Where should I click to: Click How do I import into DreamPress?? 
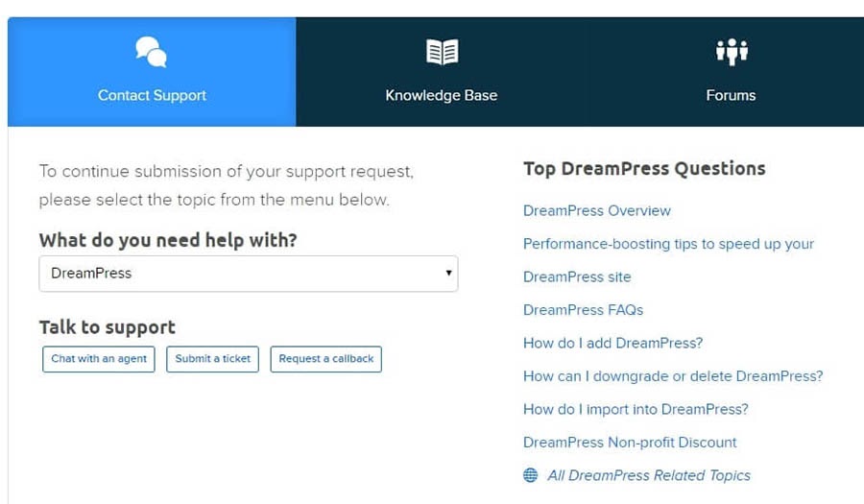[636, 409]
